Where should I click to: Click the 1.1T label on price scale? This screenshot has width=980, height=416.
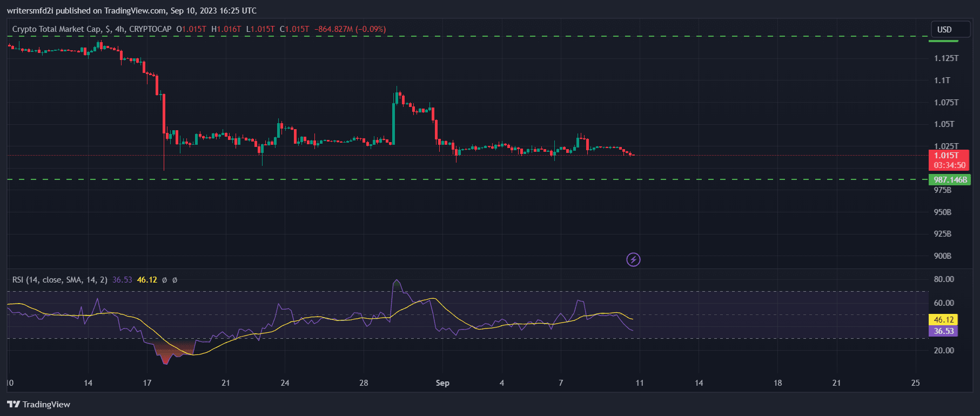[x=942, y=80]
